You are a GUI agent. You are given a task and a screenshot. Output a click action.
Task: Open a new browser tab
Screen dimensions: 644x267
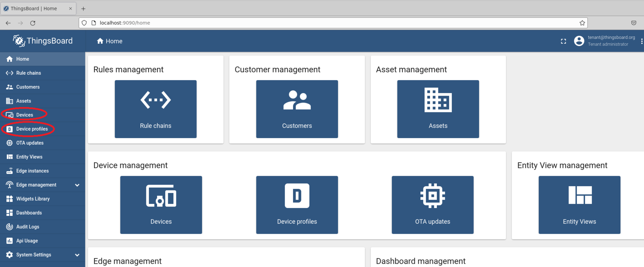[x=83, y=9]
